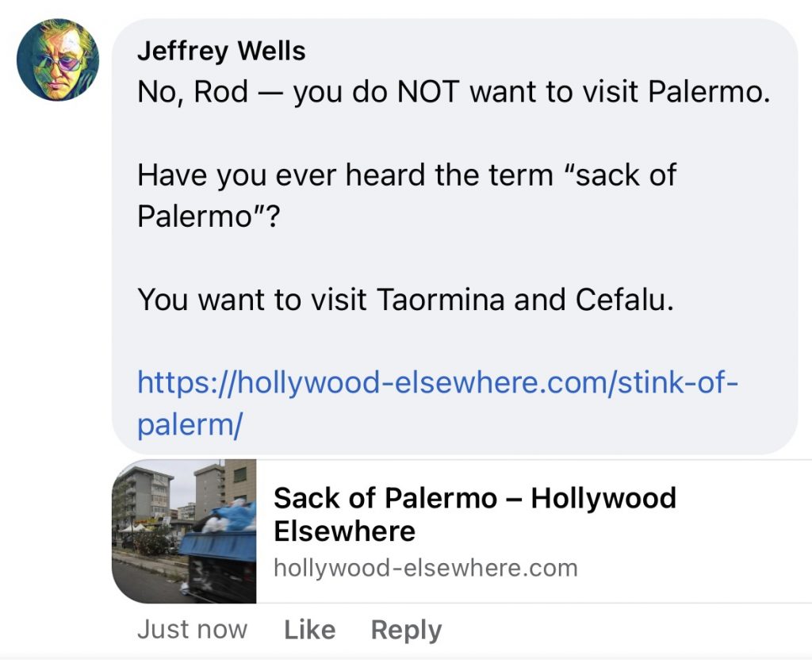Open the hollywood-elsewhere.com/stink-of- URL link

point(438,383)
